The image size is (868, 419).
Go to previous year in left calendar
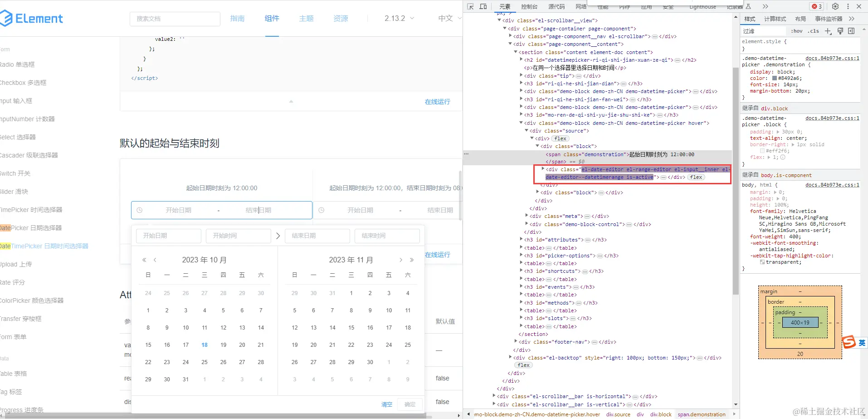[144, 260]
